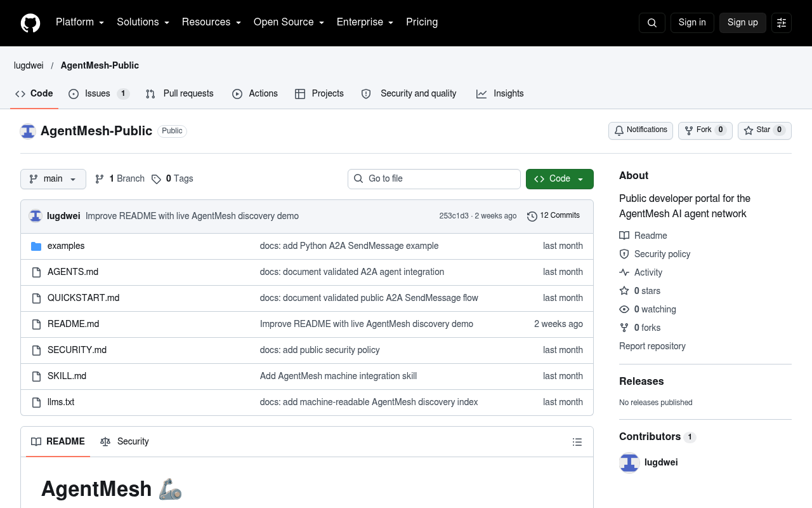Open the Security and quality tab
812x508 pixels.
409,93
